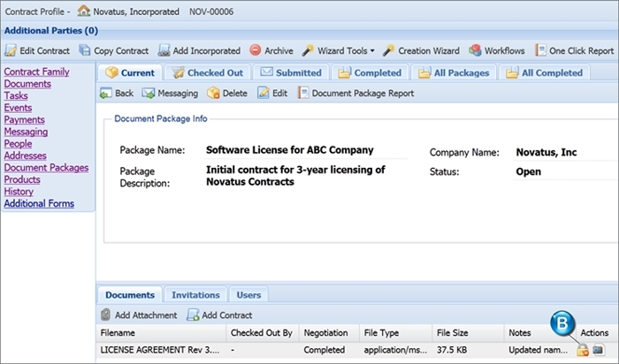
Task: Open the Contract Family link
Action: [x=37, y=72]
